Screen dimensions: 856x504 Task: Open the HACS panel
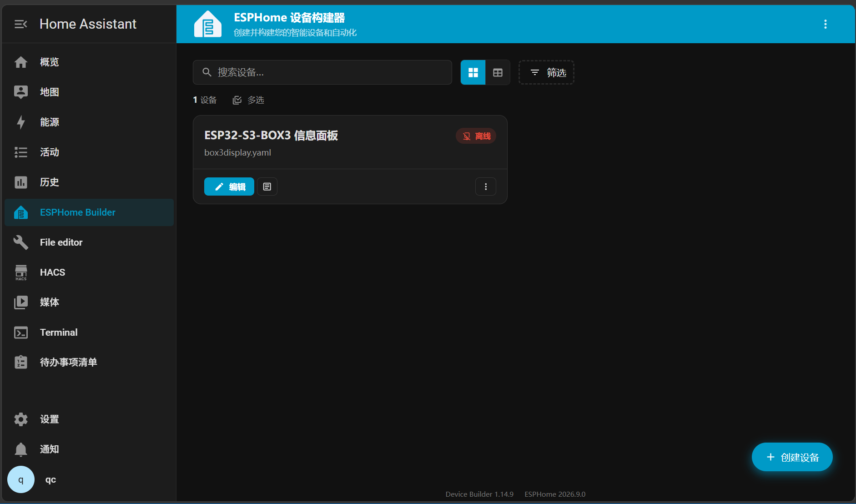[89, 272]
